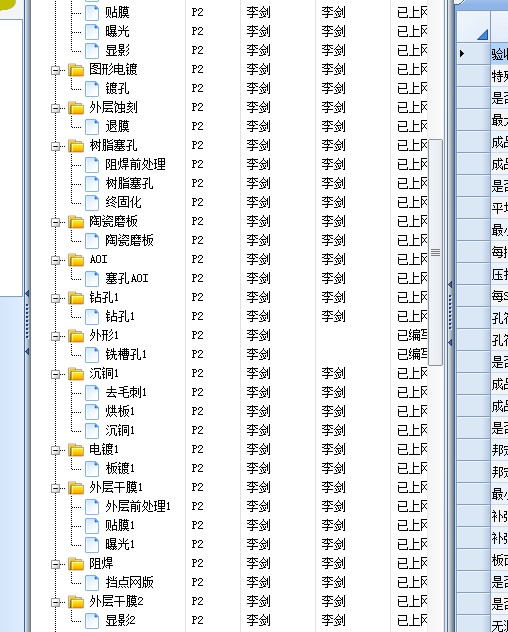The image size is (508, 632).
Task: Select the 铣槽孔1 document icon
Action: [92, 355]
